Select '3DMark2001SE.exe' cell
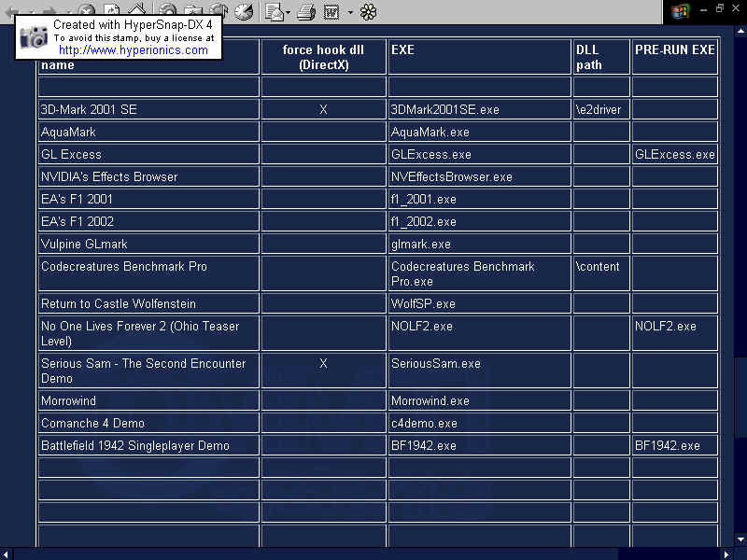The image size is (747, 560). tap(479, 109)
